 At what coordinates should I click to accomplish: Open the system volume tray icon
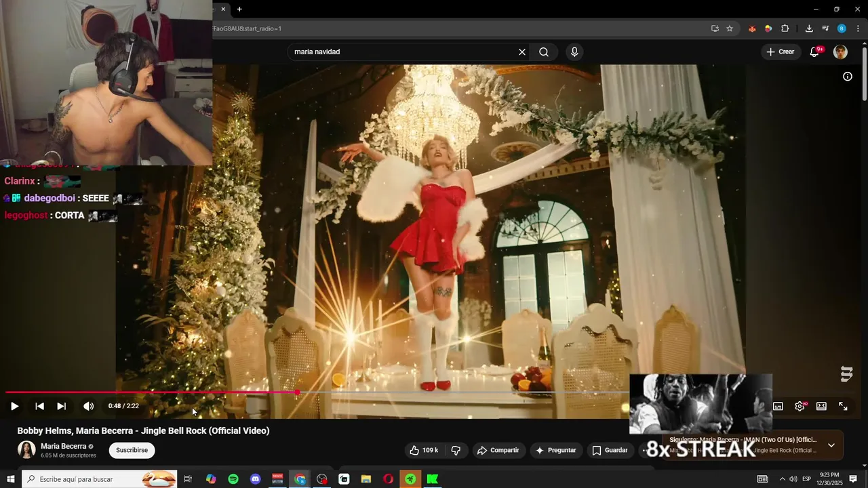click(793, 479)
